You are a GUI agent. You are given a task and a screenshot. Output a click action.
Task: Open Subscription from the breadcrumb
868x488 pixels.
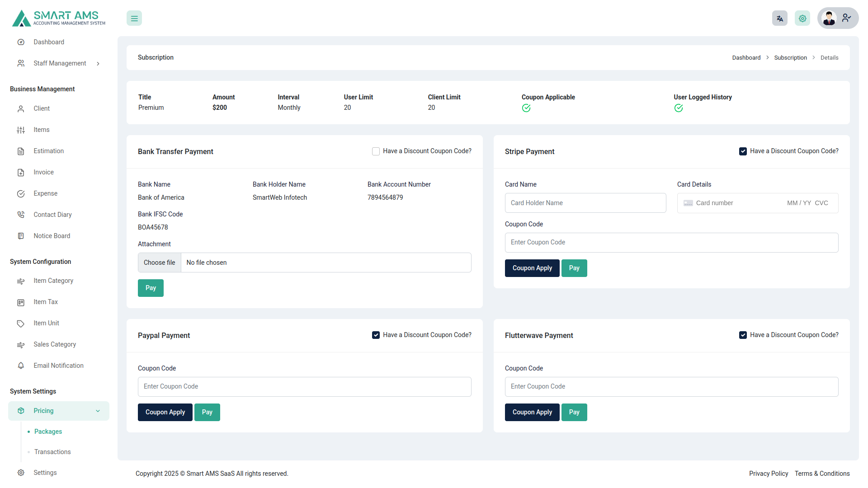(x=790, y=57)
